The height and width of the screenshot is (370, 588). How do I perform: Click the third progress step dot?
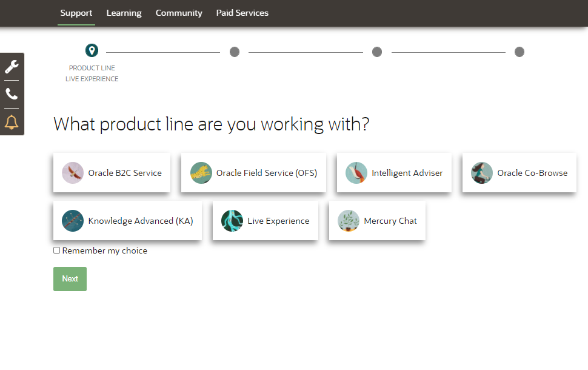pyautogui.click(x=377, y=52)
